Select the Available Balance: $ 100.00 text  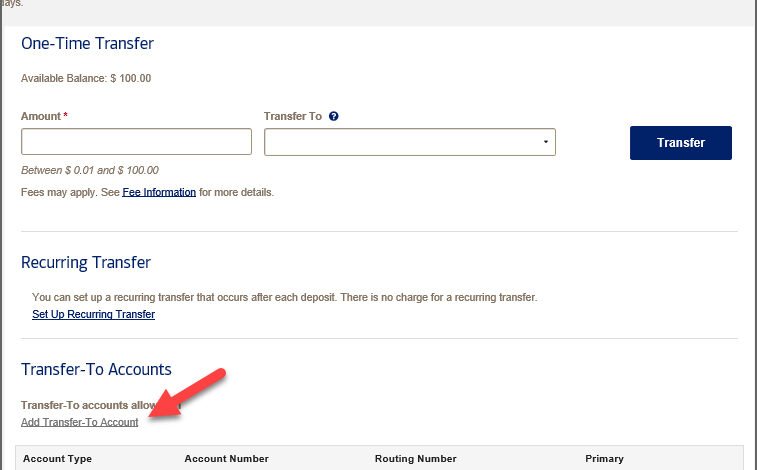86,78
